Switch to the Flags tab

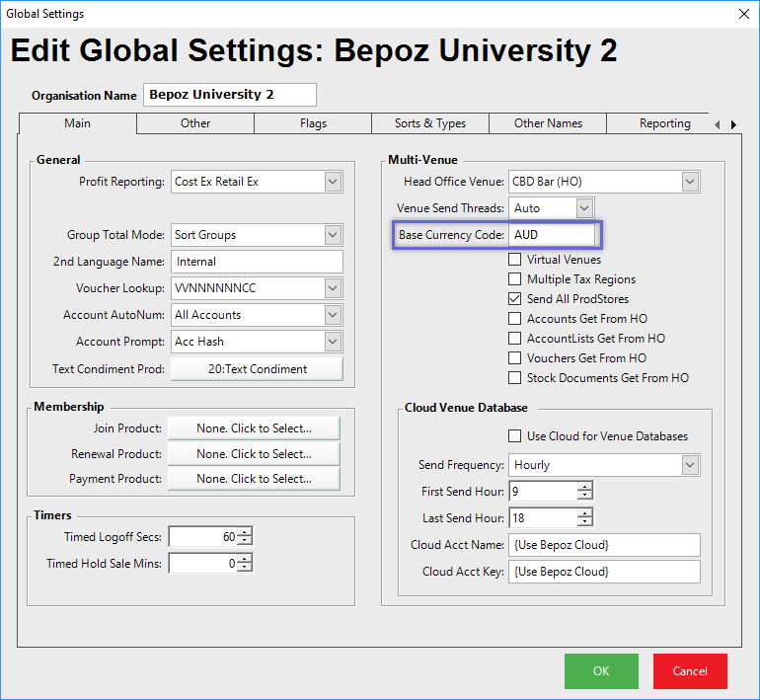tap(313, 123)
